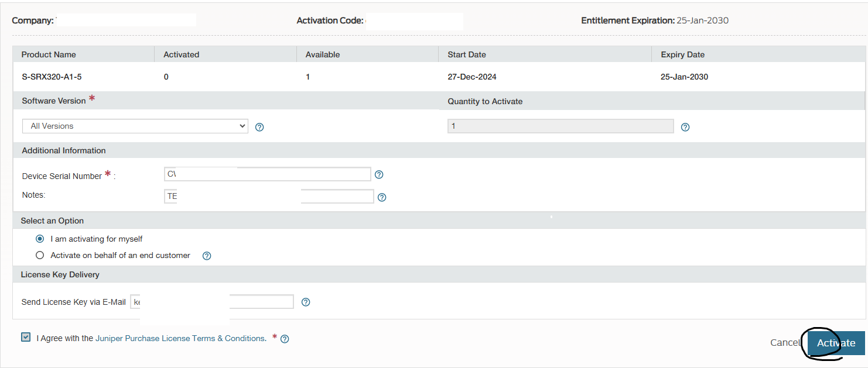
Task: Click the Cancel link
Action: coord(785,343)
